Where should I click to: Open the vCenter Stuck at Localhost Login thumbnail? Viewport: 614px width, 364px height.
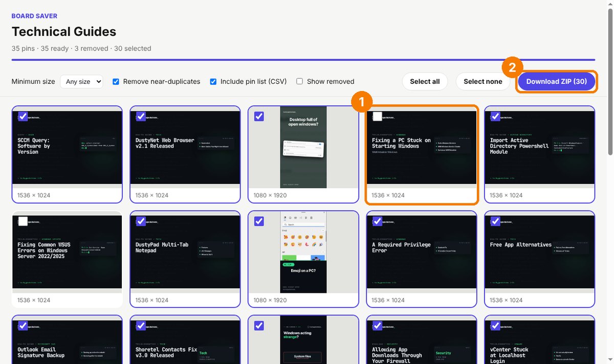(540, 340)
